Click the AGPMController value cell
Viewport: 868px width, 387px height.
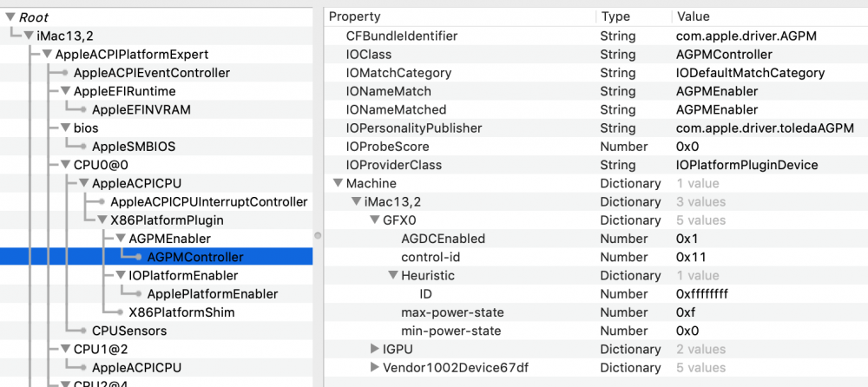point(724,55)
